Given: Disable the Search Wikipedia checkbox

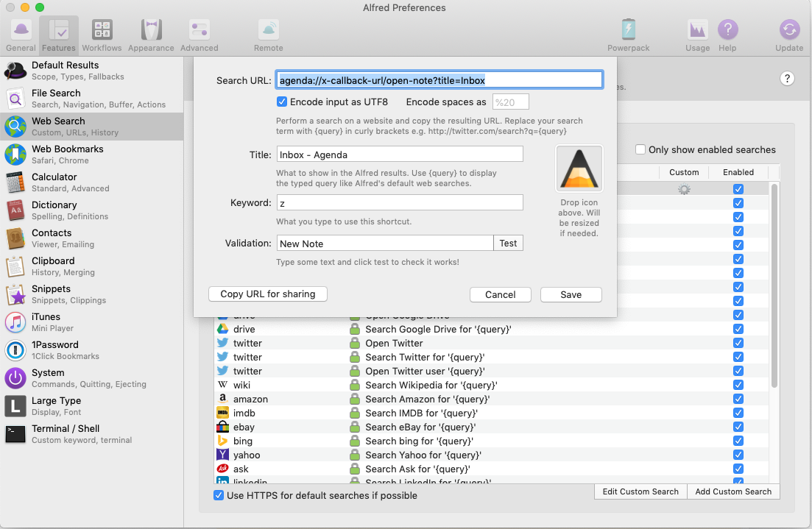Looking at the screenshot, I should [738, 385].
